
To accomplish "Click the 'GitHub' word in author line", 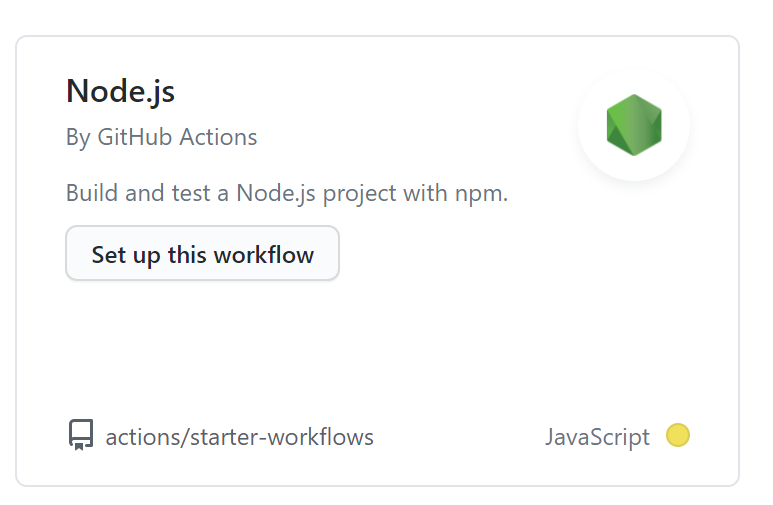I will point(136,137).
